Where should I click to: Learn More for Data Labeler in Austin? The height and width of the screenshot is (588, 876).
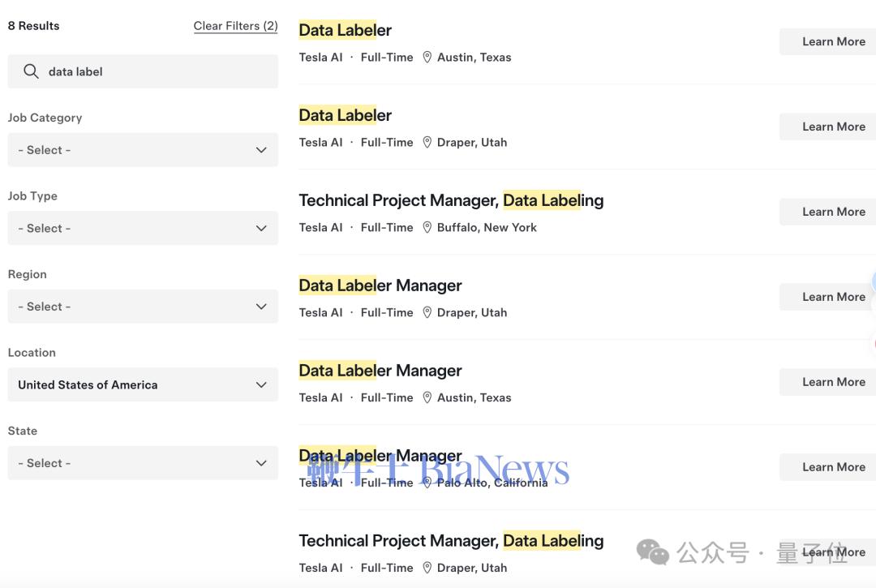click(828, 42)
